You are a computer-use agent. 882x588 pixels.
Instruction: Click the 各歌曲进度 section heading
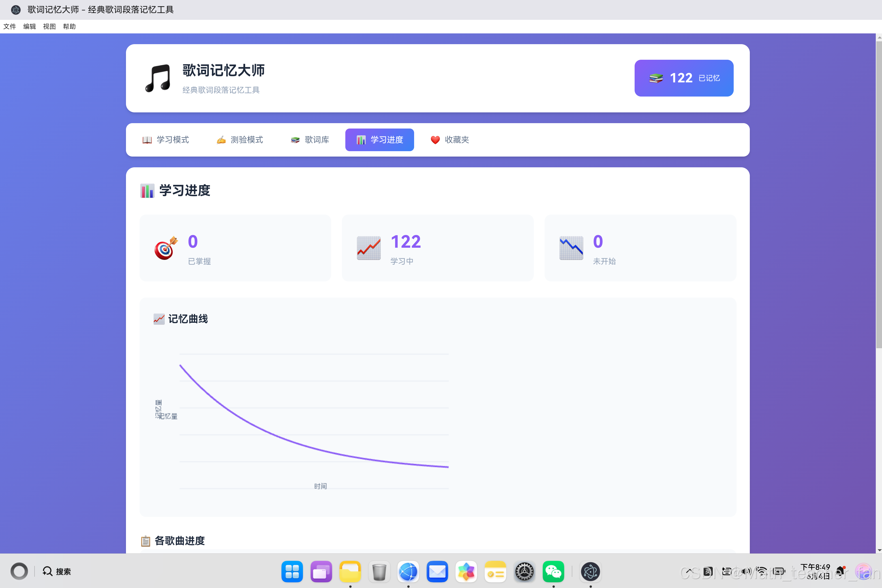[179, 541]
